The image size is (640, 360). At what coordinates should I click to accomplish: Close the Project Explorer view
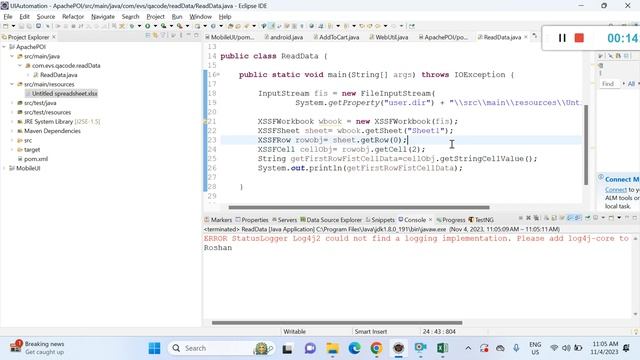(x=54, y=37)
